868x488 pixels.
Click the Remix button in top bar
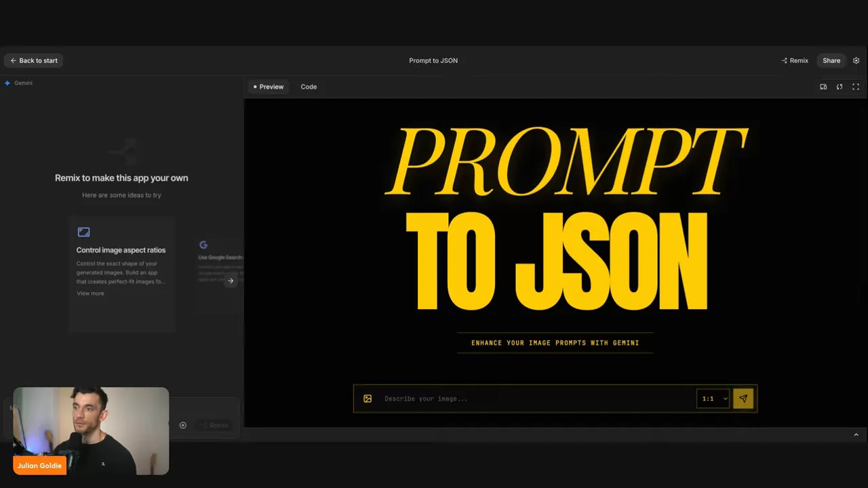point(795,60)
